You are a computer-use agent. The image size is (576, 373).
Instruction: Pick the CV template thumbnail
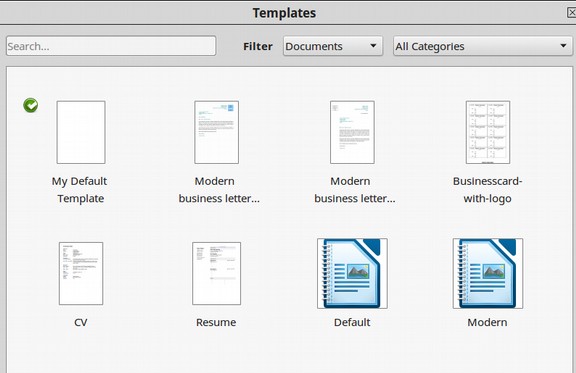[x=81, y=273]
